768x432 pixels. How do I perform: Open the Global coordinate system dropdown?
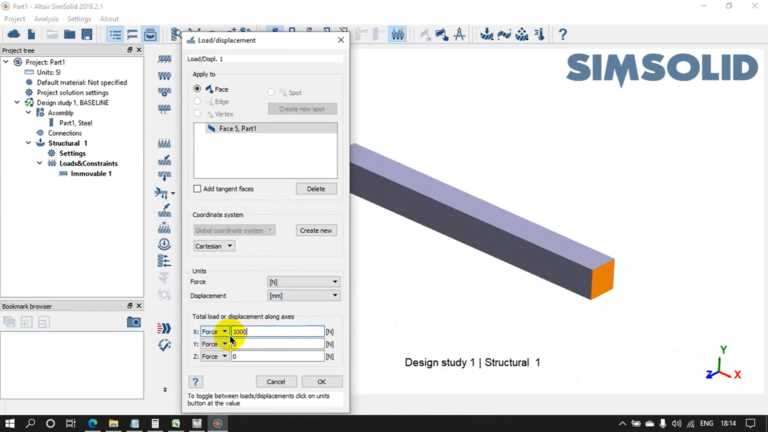coord(234,230)
